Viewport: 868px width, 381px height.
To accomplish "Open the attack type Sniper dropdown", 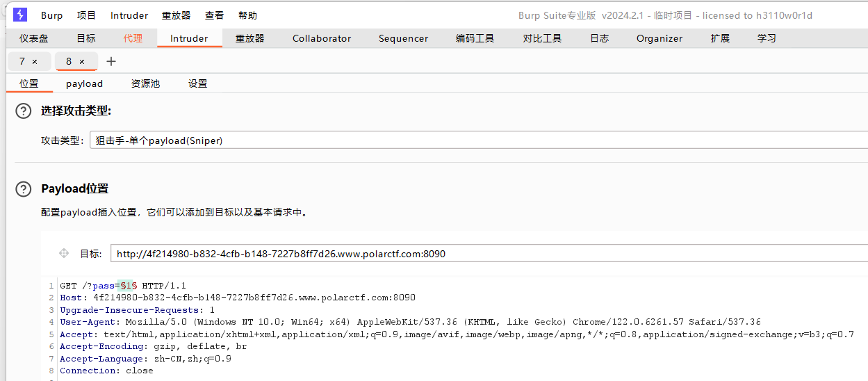I will click(479, 140).
